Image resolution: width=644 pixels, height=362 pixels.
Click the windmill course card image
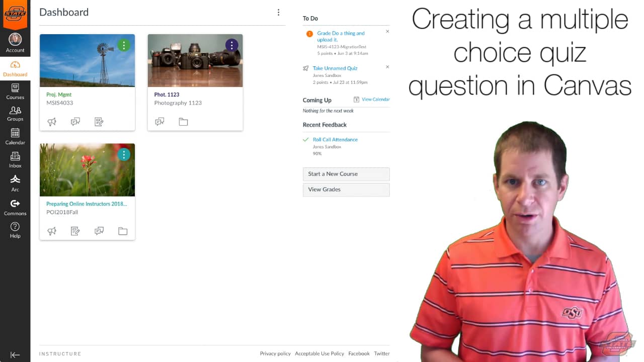pyautogui.click(x=87, y=60)
